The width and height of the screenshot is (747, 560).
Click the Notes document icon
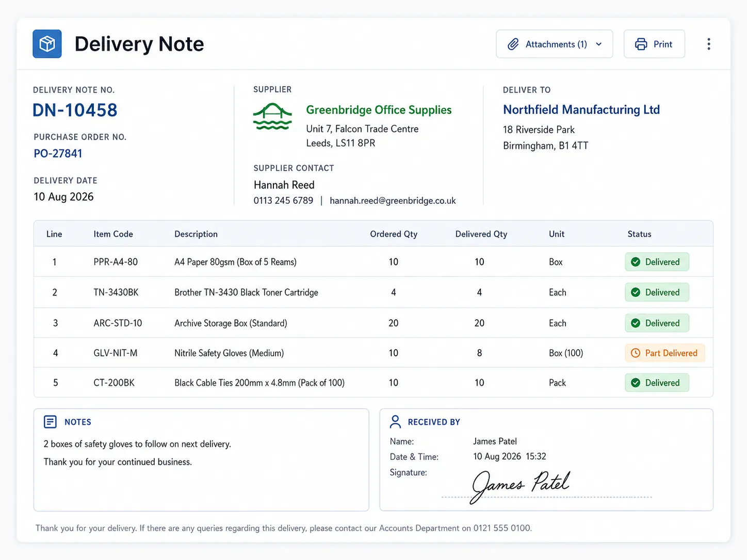(50, 422)
